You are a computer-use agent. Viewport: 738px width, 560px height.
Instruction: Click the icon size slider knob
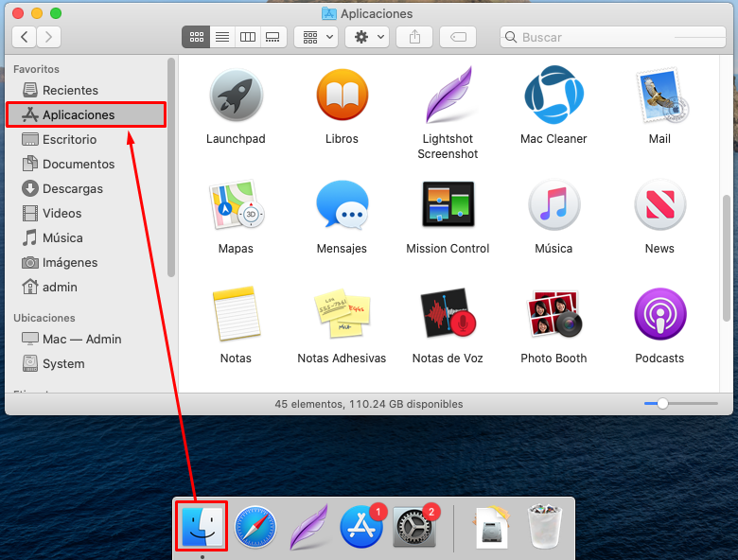pyautogui.click(x=662, y=404)
